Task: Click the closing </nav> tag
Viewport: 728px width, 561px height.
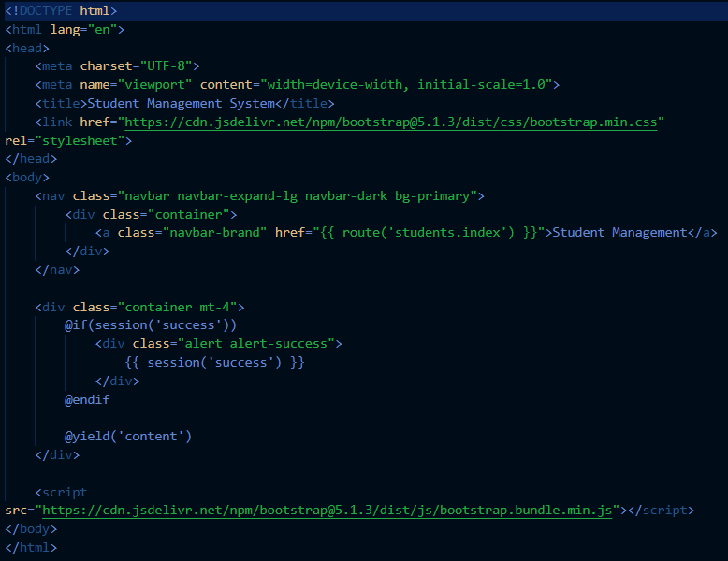Action: [57, 270]
